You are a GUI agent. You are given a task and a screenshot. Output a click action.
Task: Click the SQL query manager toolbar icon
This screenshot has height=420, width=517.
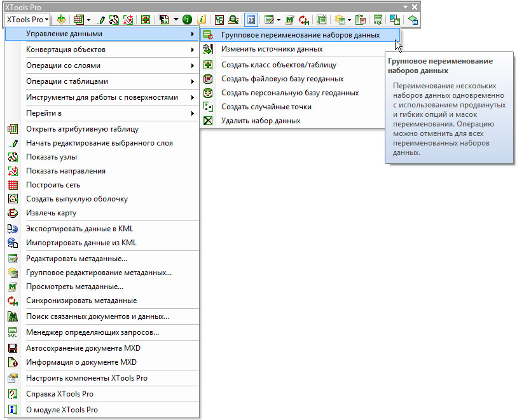378,20
